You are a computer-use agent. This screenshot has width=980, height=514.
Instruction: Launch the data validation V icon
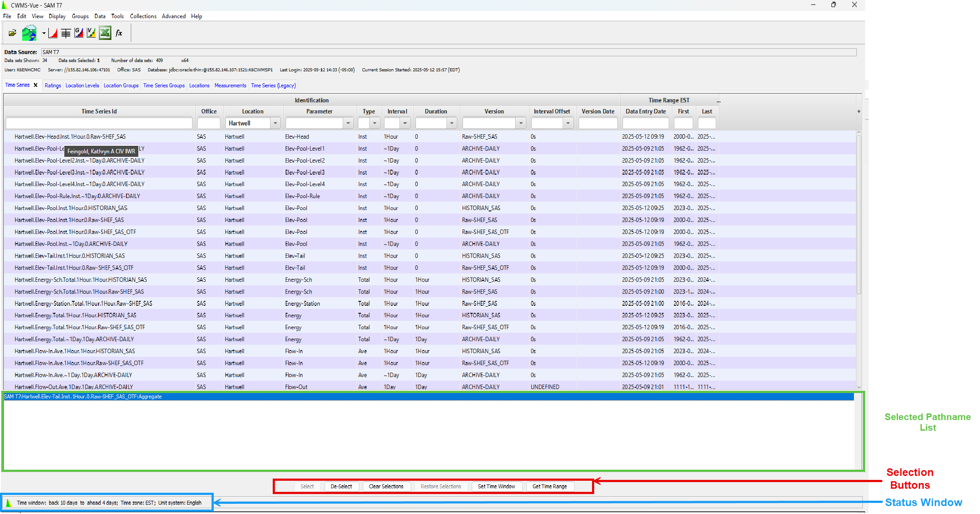point(91,33)
